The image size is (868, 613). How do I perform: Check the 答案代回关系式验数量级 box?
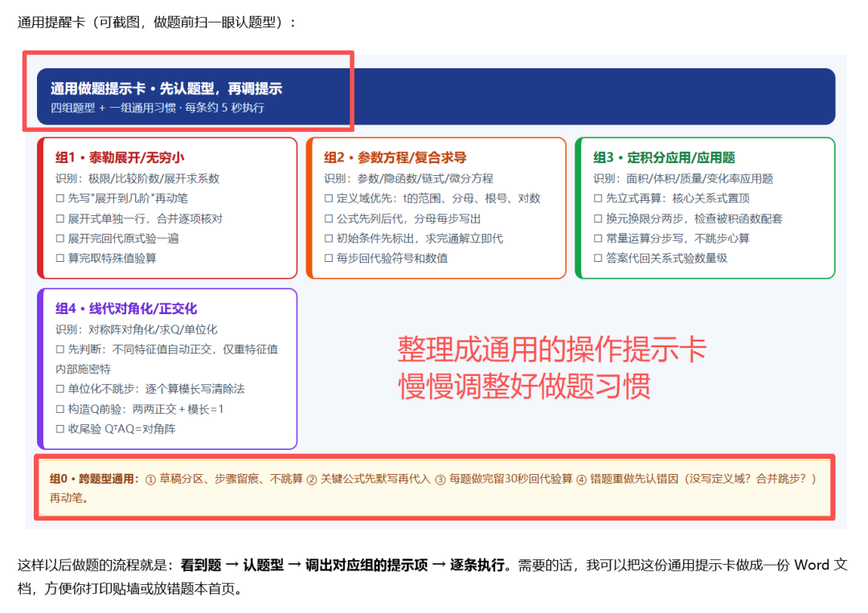point(598,259)
